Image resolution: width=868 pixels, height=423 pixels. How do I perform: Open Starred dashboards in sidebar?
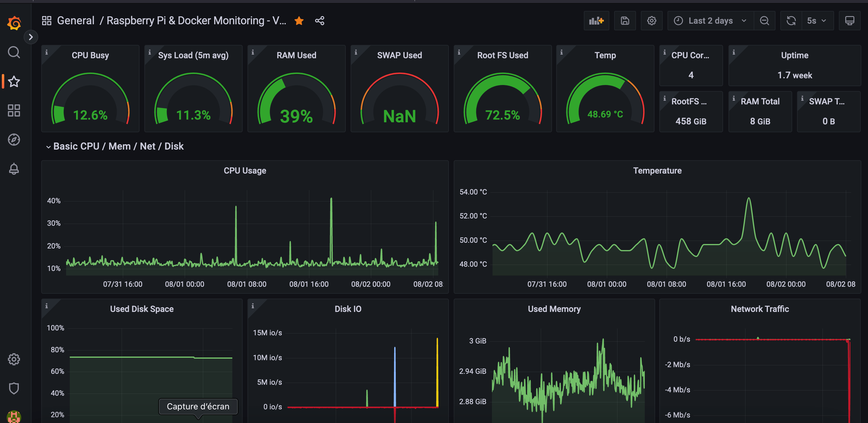(14, 82)
